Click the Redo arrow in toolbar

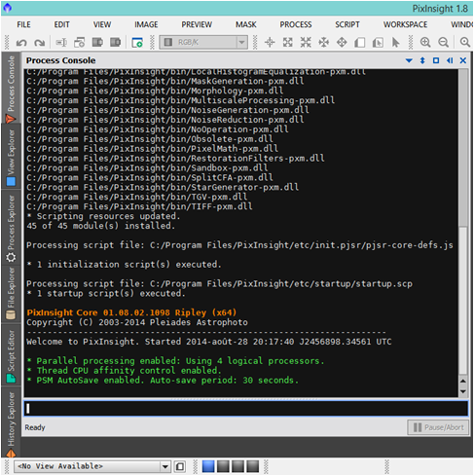39,43
